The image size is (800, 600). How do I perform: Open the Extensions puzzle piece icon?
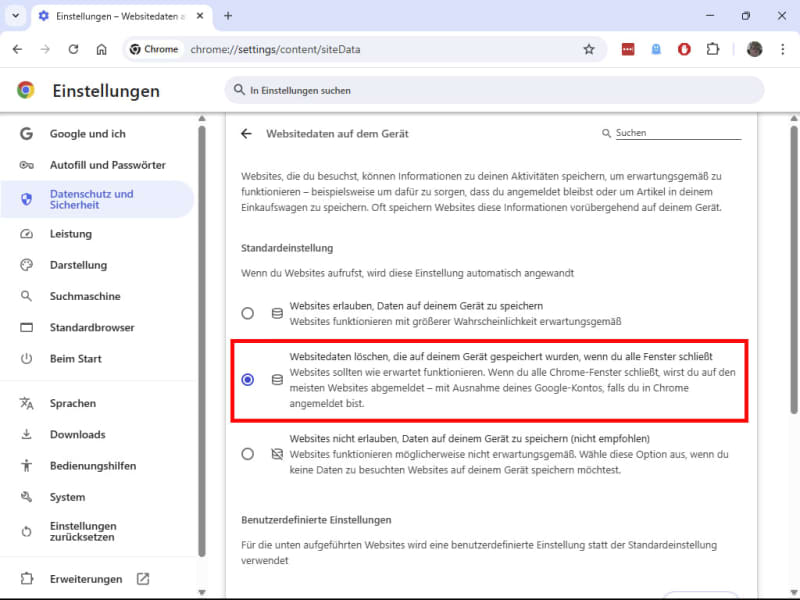(713, 49)
